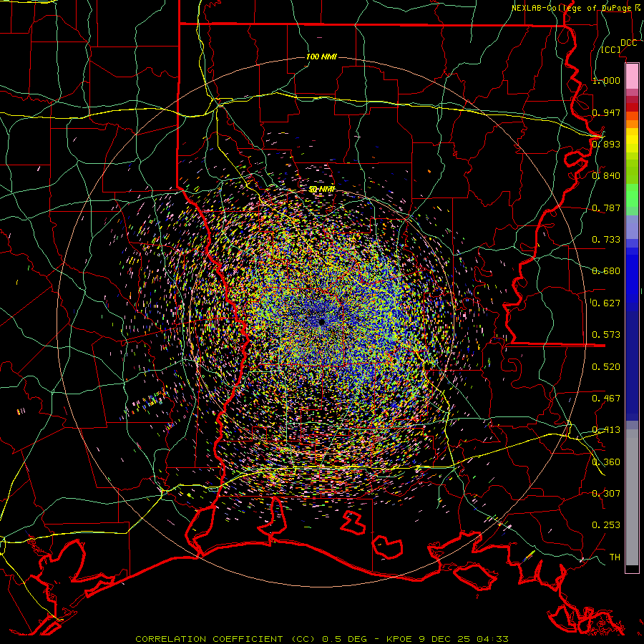Select the 0.467 scale value
Screen dimensions: 644x644
pyautogui.click(x=606, y=399)
